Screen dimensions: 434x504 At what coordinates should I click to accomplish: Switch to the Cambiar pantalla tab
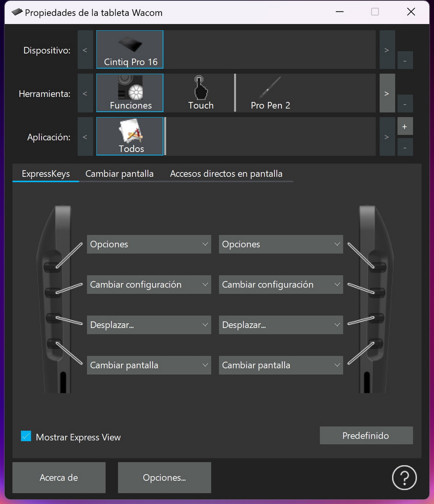coord(119,174)
